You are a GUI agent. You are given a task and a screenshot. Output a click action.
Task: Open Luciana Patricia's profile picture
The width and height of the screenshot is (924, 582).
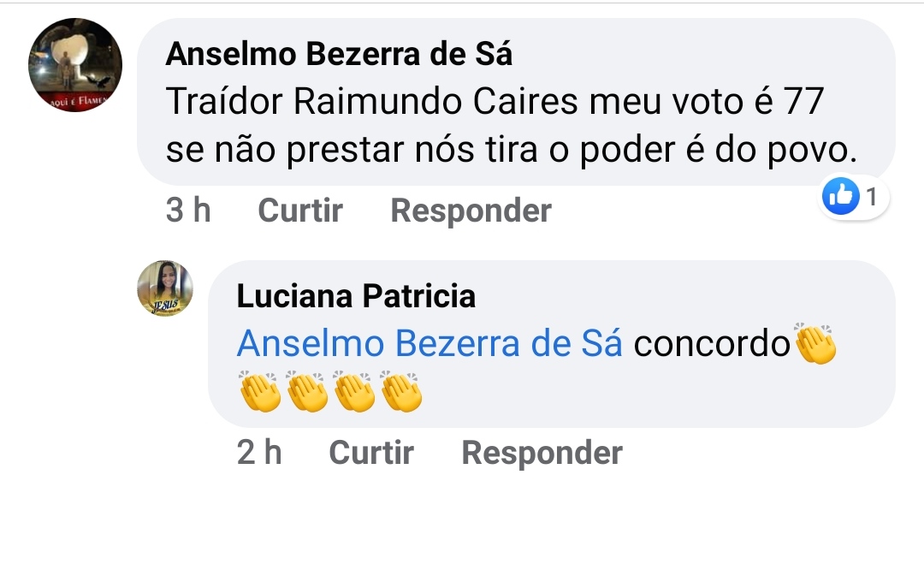[165, 288]
